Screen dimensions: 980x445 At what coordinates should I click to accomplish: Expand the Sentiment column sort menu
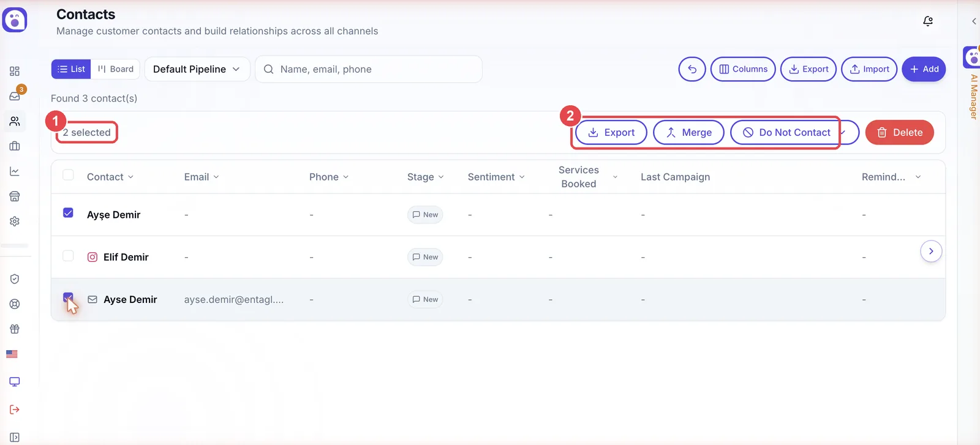(522, 177)
